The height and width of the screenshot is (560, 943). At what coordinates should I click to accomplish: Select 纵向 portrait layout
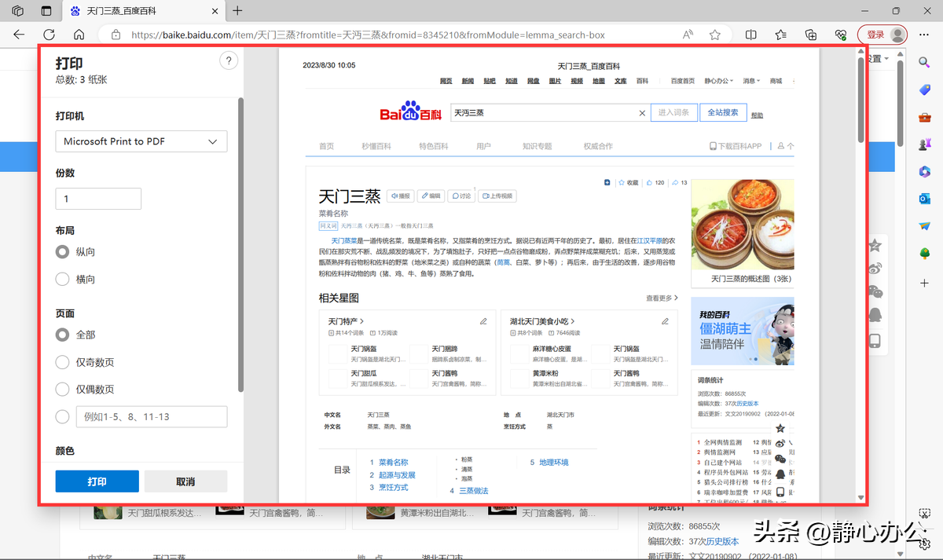coord(63,252)
